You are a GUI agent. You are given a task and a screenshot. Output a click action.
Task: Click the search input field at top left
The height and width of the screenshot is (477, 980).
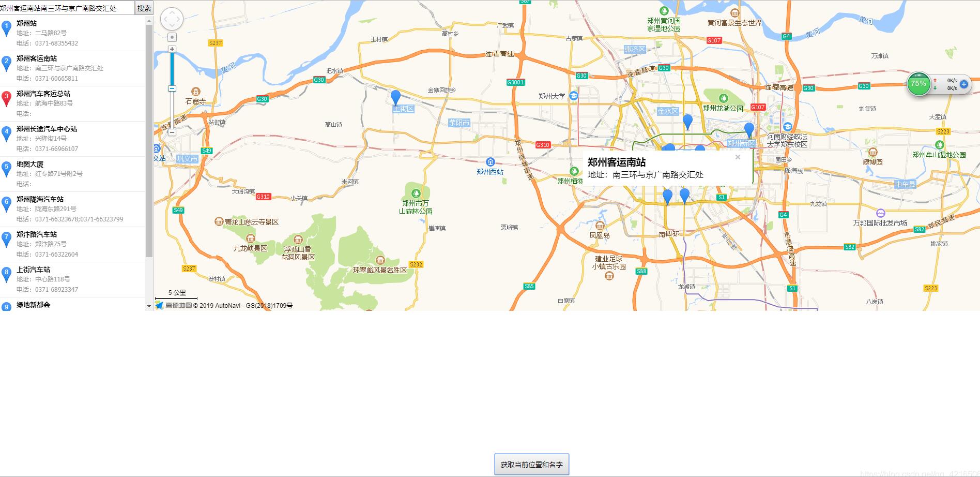point(65,8)
